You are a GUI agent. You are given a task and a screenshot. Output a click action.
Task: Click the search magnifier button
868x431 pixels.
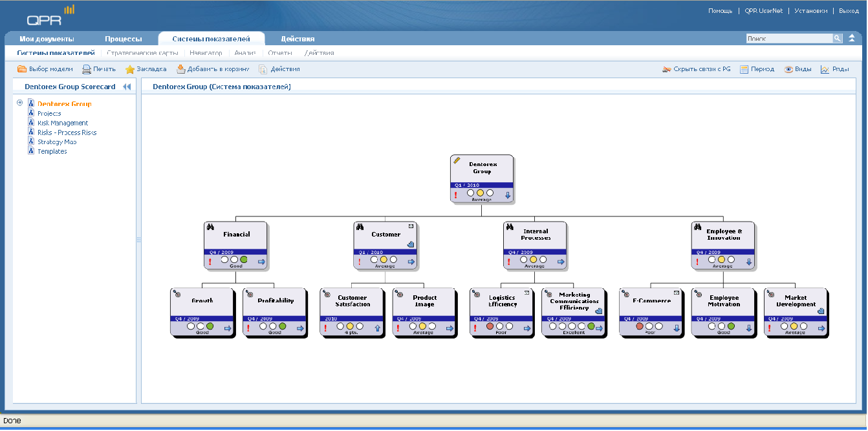tap(838, 39)
